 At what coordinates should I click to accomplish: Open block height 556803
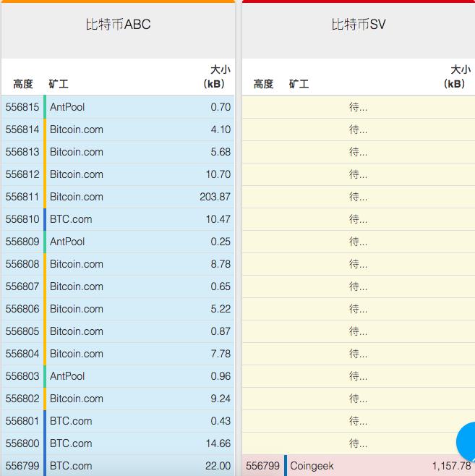(x=22, y=376)
